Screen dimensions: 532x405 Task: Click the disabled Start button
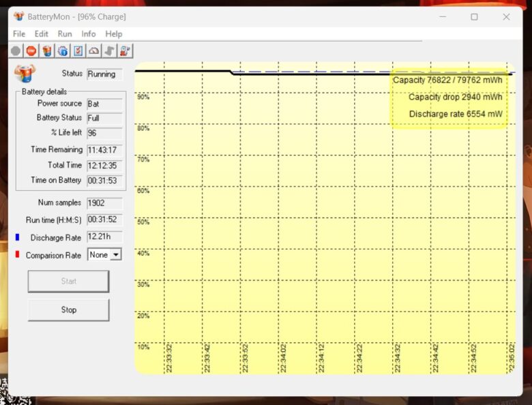pos(68,281)
